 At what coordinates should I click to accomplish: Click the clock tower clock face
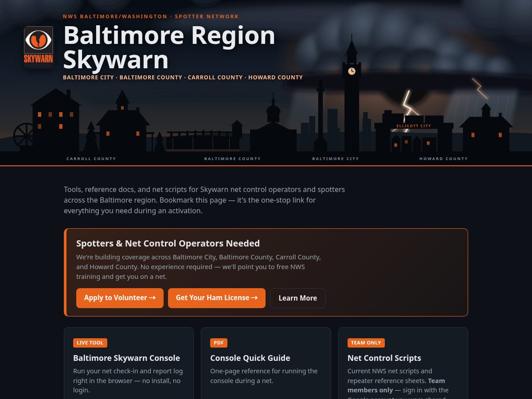pyautogui.click(x=352, y=71)
